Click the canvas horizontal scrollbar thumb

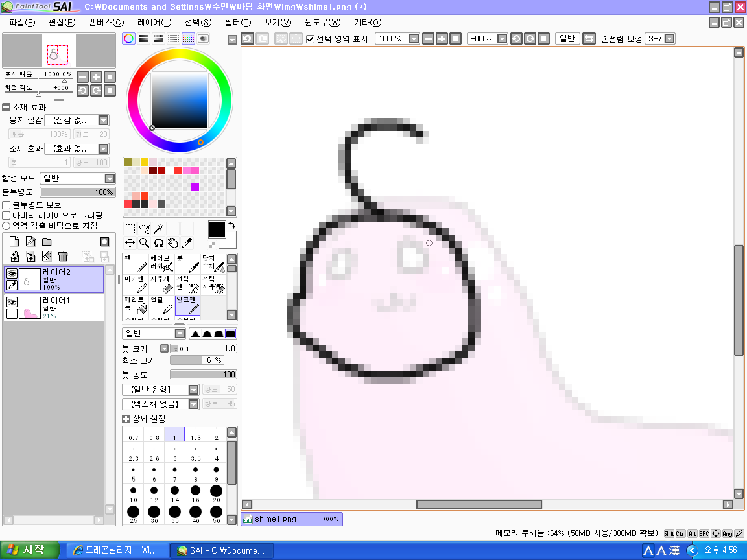479,504
